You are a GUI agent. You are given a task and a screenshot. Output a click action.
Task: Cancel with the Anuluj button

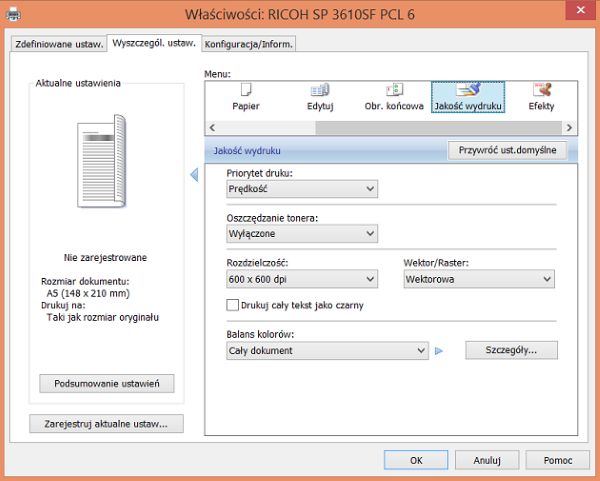487,460
